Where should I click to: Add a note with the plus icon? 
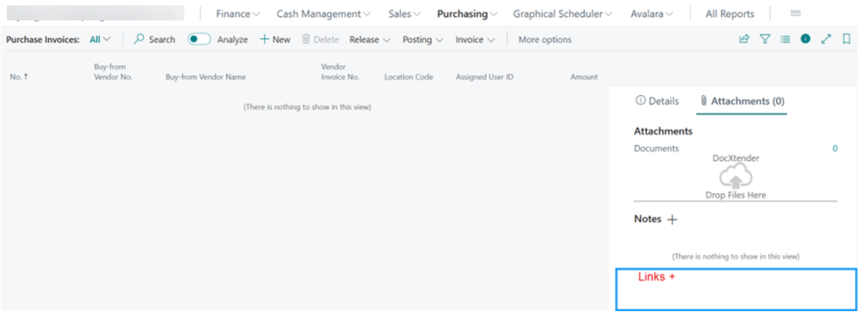pos(672,219)
